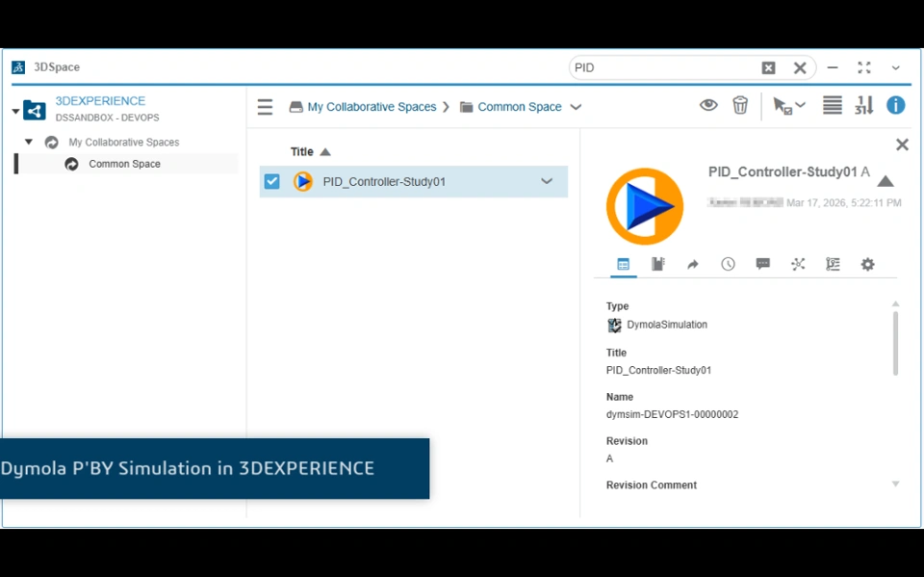Open the comments speech bubble tab
Image resolution: width=924 pixels, height=577 pixels.
pos(762,264)
